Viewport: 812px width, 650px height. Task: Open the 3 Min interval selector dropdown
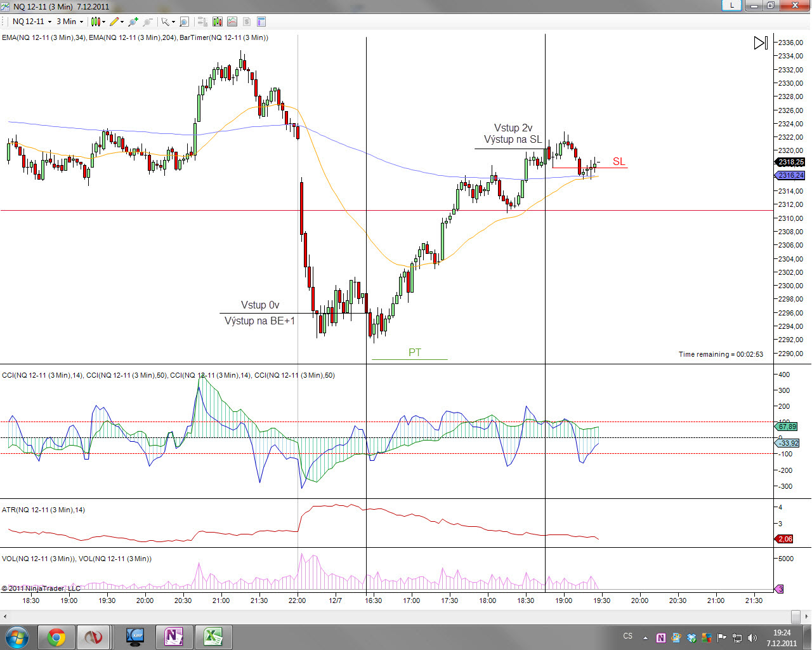70,22
